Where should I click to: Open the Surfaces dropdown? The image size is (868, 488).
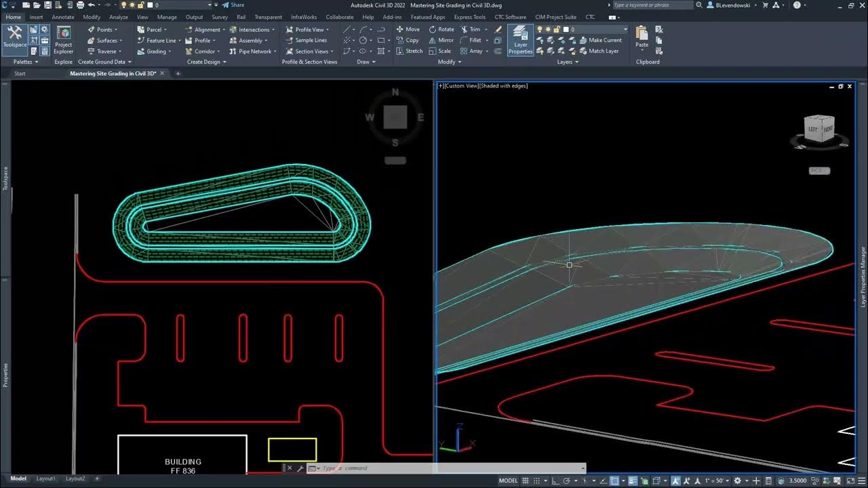tap(105, 40)
